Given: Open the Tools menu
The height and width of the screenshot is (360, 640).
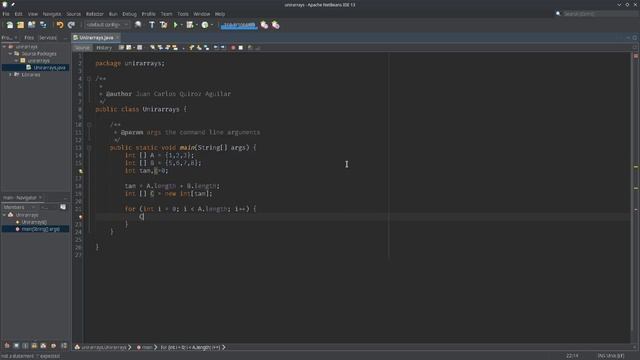Looking at the screenshot, I should [183, 14].
